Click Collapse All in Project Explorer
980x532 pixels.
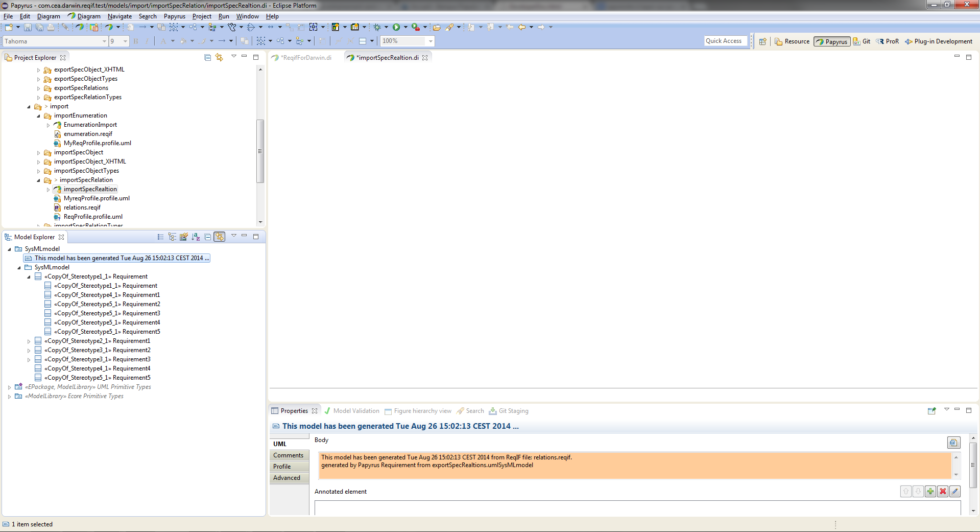(x=207, y=57)
